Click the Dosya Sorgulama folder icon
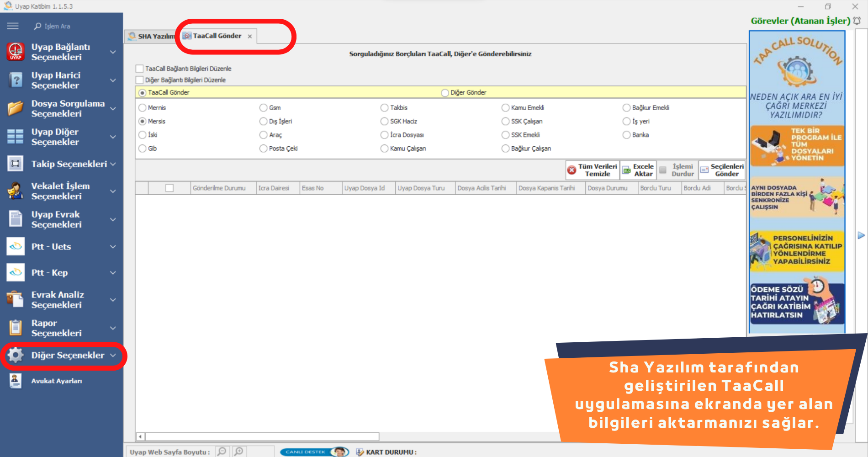Screen dimensions: 868x457 click(16, 108)
